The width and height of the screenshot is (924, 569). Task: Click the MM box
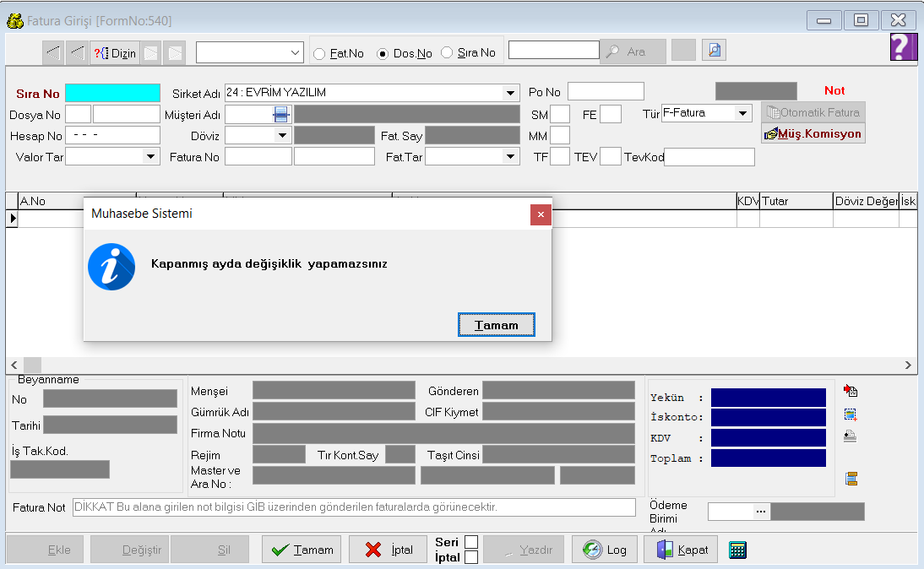click(x=560, y=135)
